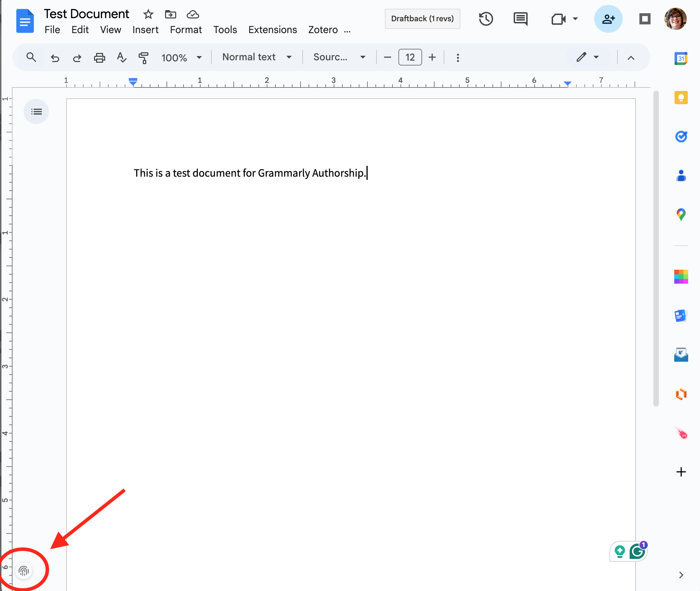The image size is (700, 591).
Task: Print the document
Action: point(100,57)
